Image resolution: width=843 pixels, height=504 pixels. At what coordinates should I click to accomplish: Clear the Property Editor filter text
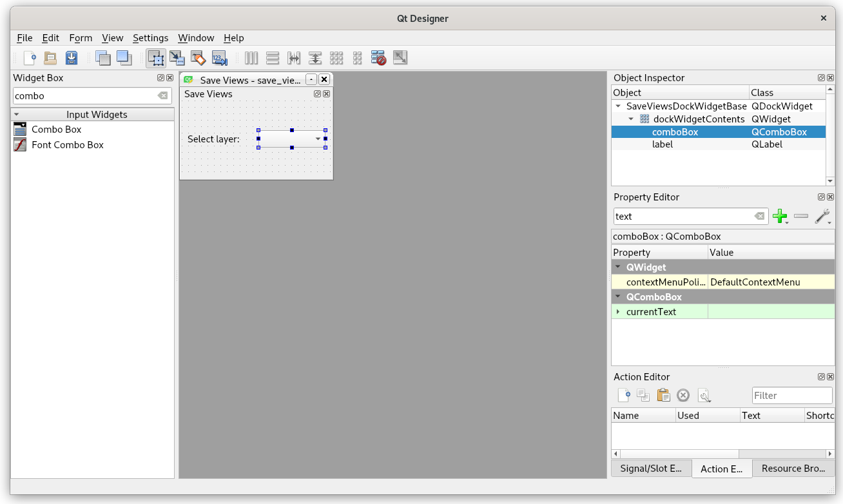tap(760, 216)
